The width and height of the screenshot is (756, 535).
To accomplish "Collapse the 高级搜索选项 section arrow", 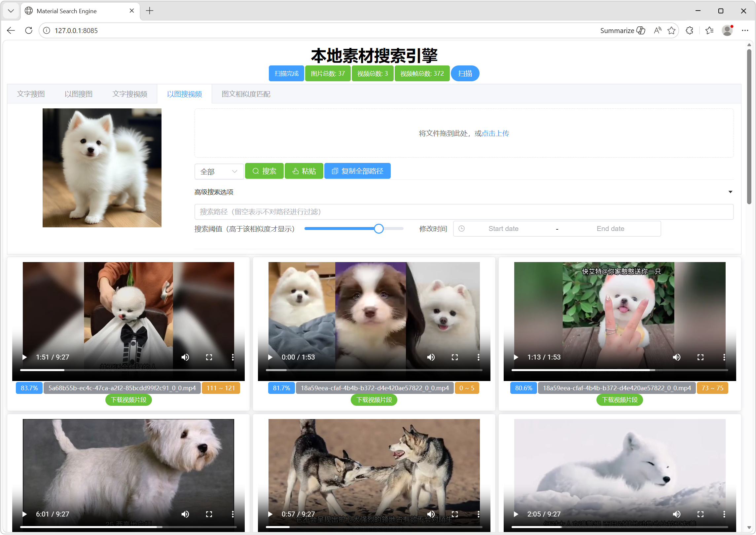I will [x=731, y=192].
